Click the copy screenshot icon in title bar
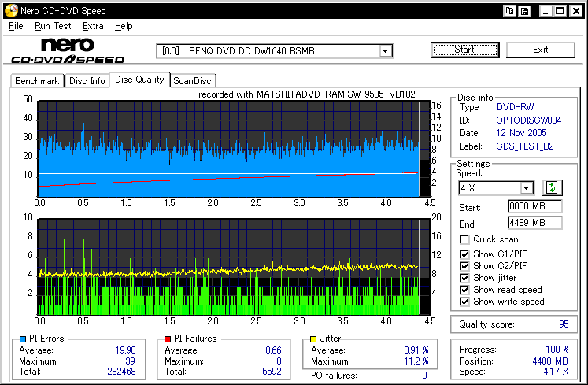This screenshot has width=588, height=385. coord(510,11)
